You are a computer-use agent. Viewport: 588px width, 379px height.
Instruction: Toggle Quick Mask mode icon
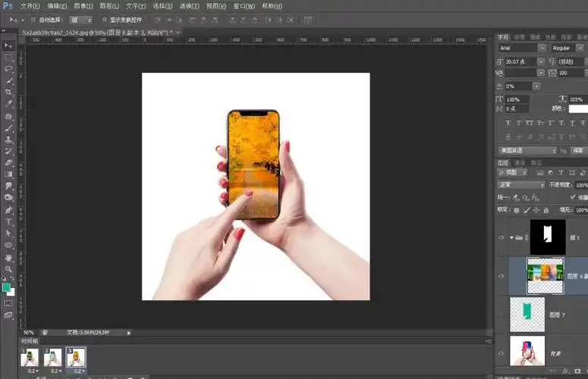(8, 302)
